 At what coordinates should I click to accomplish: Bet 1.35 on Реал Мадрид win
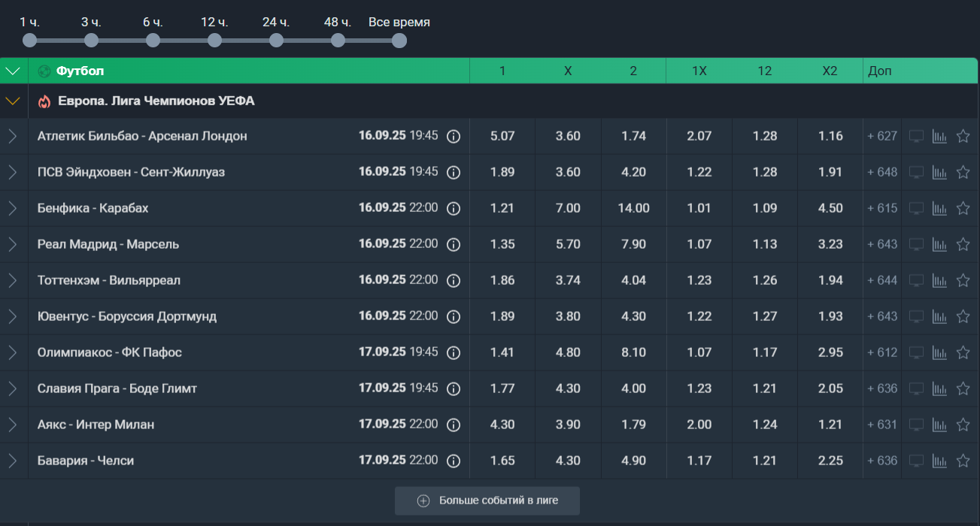pos(502,244)
